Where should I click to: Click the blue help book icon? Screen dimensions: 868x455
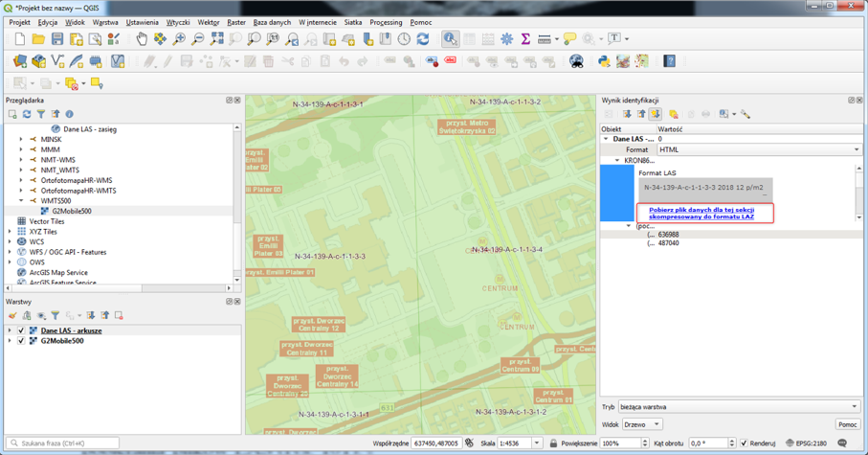click(669, 61)
